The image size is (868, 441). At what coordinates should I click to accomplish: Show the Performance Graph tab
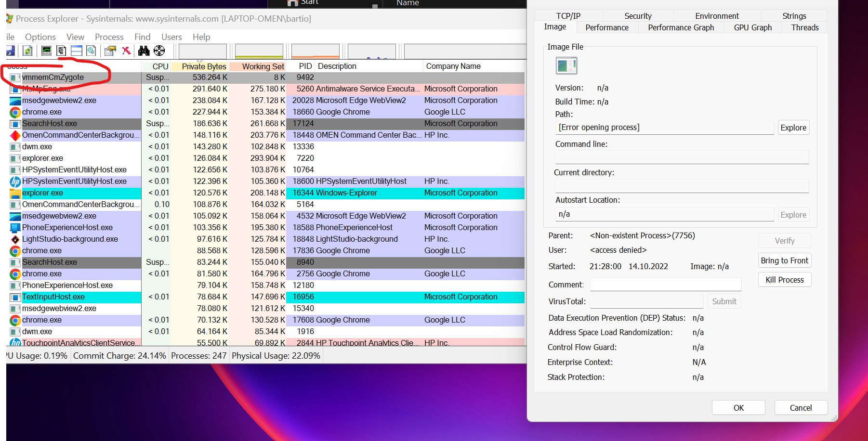[x=681, y=27]
